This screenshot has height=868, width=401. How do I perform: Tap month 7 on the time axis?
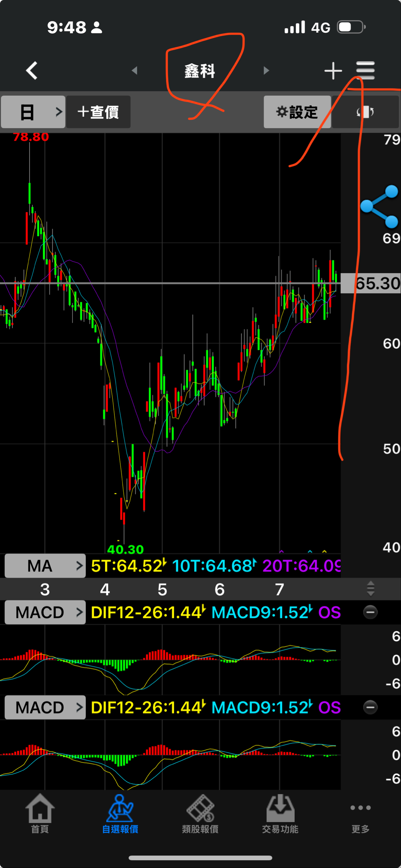(x=279, y=589)
